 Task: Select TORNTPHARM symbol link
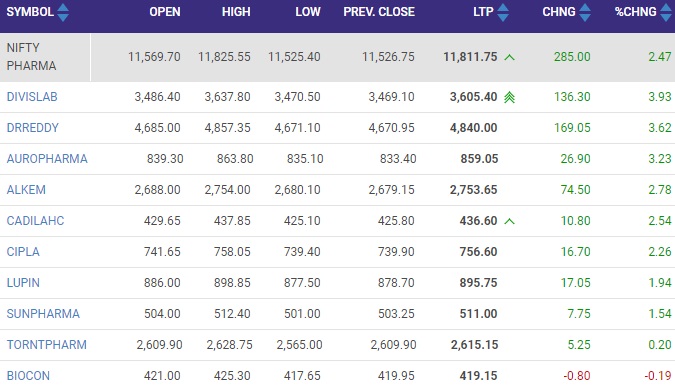46,345
